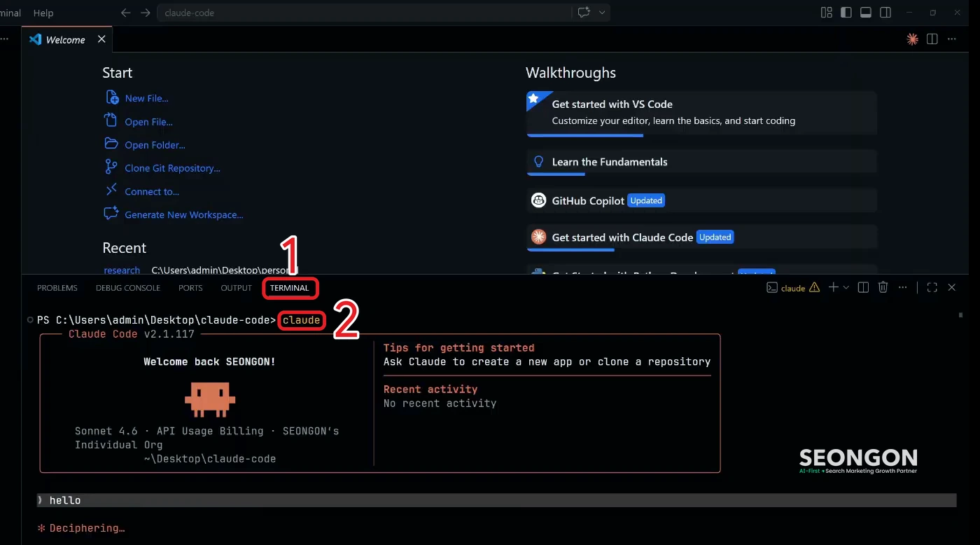Open Learn the Fundamentals walkthrough
The height and width of the screenshot is (545, 980).
pyautogui.click(x=701, y=162)
